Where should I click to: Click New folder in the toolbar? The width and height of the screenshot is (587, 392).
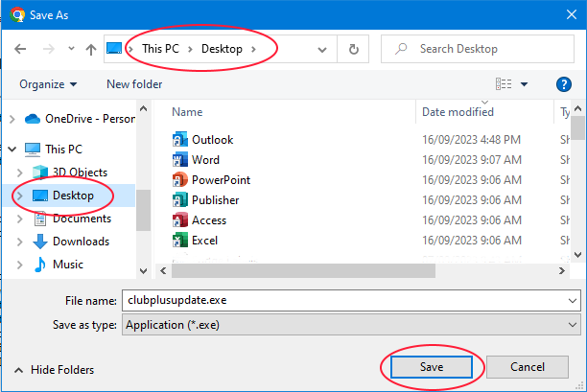[134, 84]
